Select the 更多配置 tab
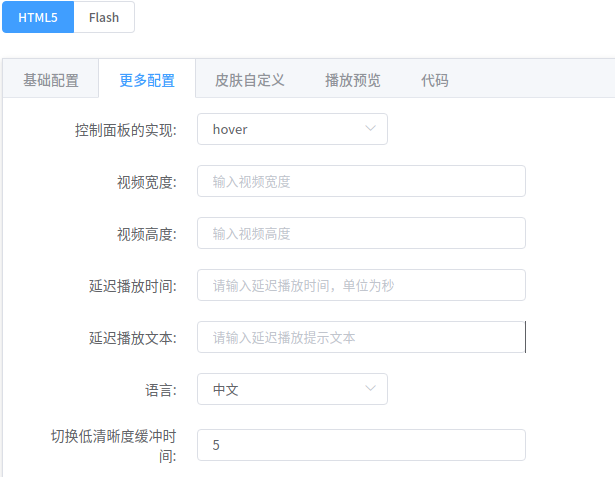Viewport: 615px width, 477px height. coord(147,80)
